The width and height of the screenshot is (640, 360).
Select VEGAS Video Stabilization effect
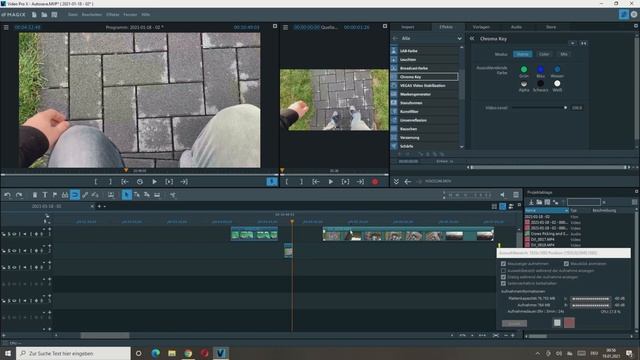click(x=424, y=85)
